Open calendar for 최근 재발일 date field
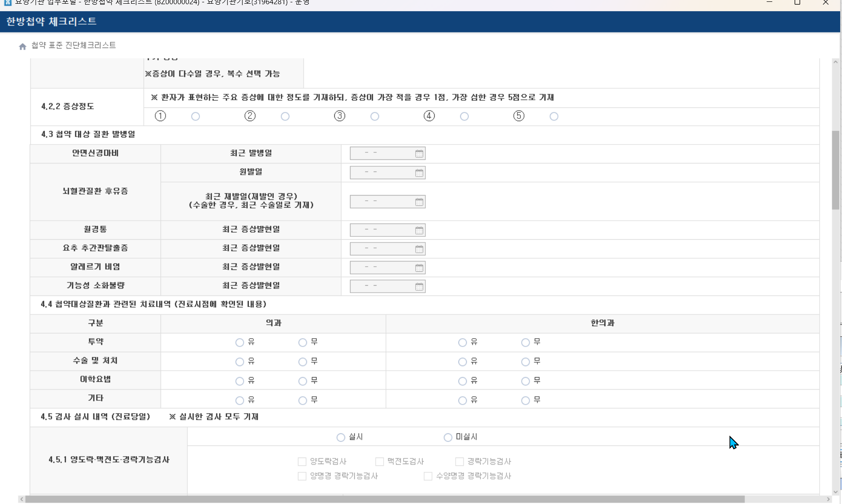The width and height of the screenshot is (842, 504). click(x=419, y=202)
